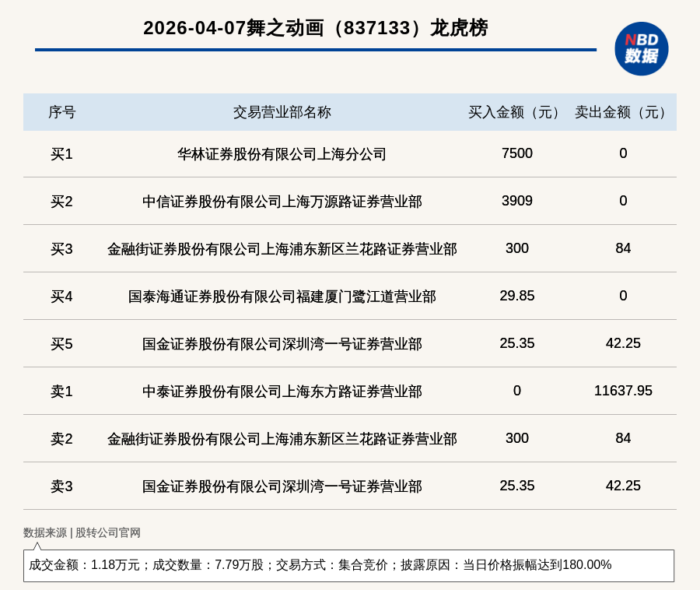Click the 序号 column header
Viewport: 700px width, 590px height.
click(61, 112)
